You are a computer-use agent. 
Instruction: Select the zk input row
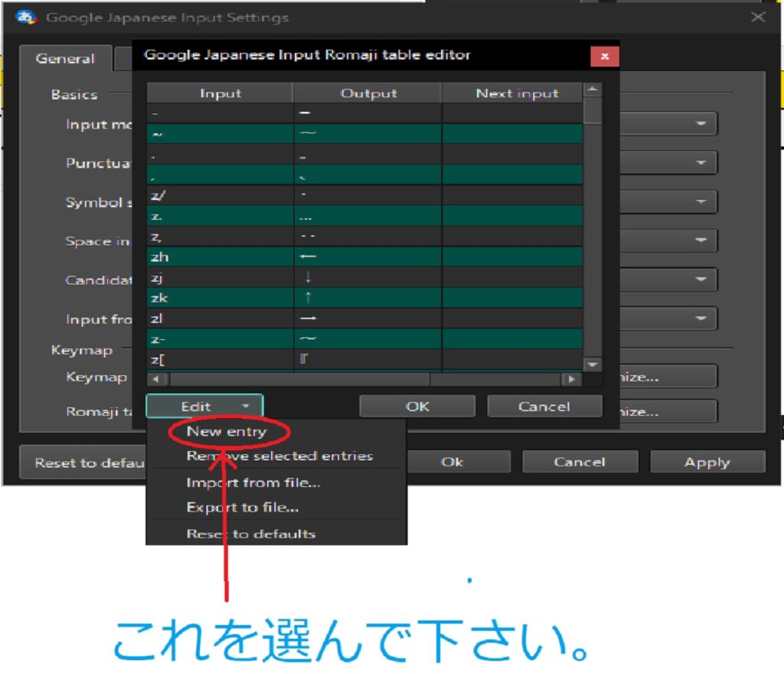coord(364,297)
